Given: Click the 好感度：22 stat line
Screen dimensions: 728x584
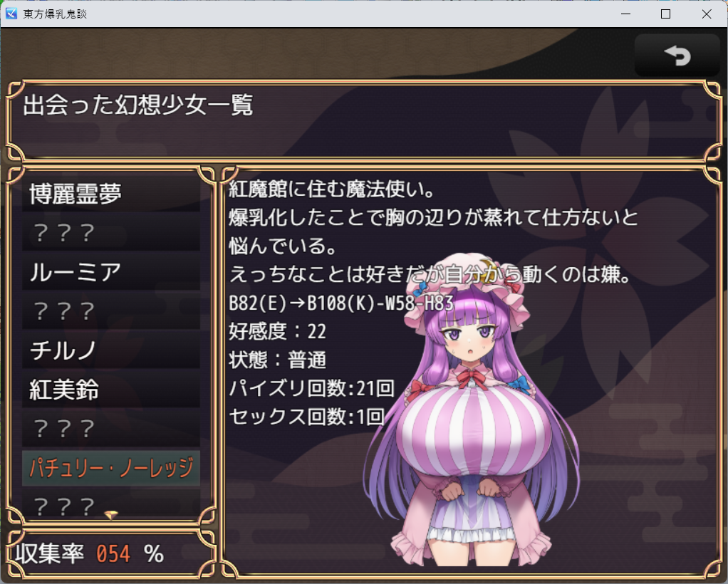Looking at the screenshot, I should pyautogui.click(x=277, y=331).
